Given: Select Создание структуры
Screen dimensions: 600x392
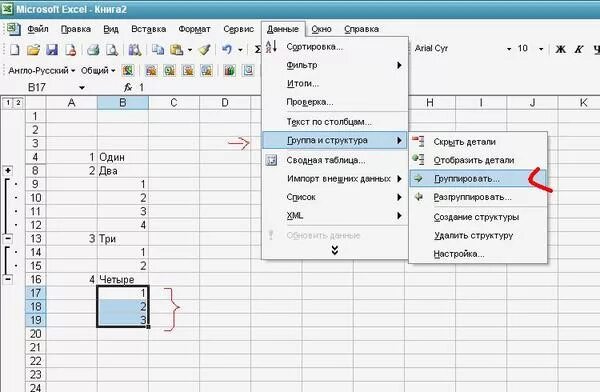Looking at the screenshot, I should (x=478, y=217).
